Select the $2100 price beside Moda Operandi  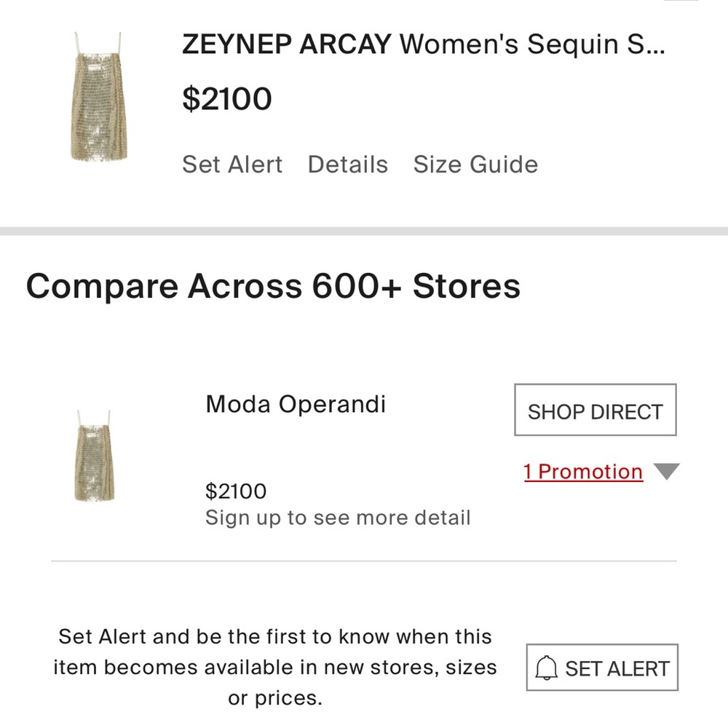pyautogui.click(x=234, y=491)
